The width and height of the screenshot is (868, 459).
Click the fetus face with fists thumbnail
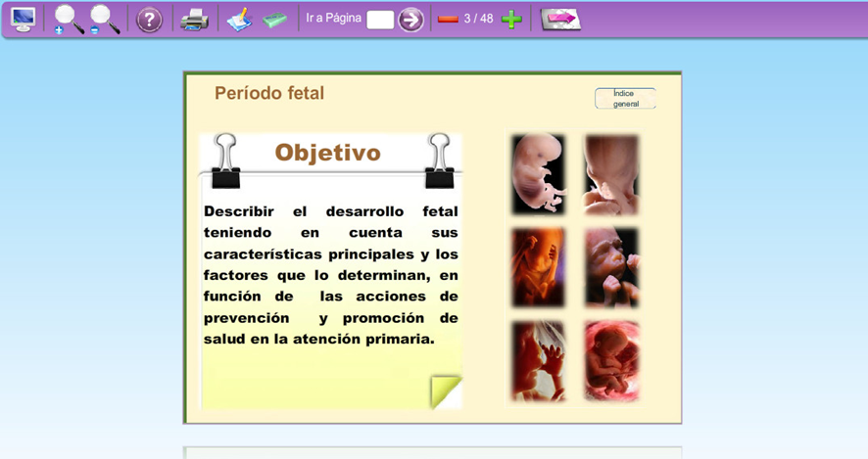(x=611, y=267)
